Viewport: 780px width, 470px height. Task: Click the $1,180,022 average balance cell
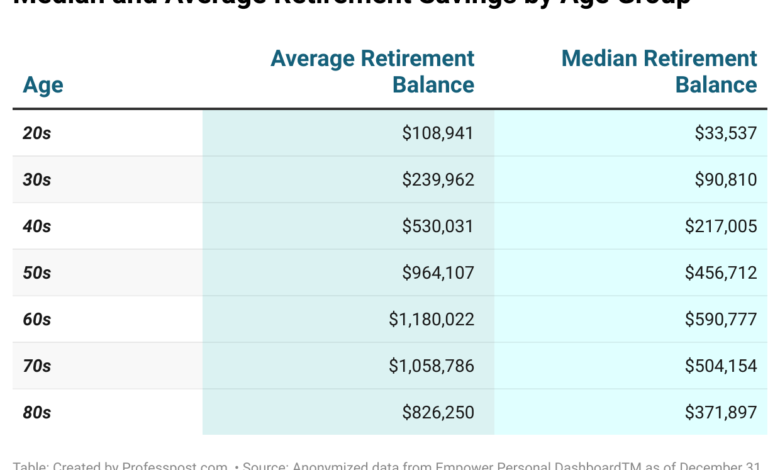tap(431, 320)
